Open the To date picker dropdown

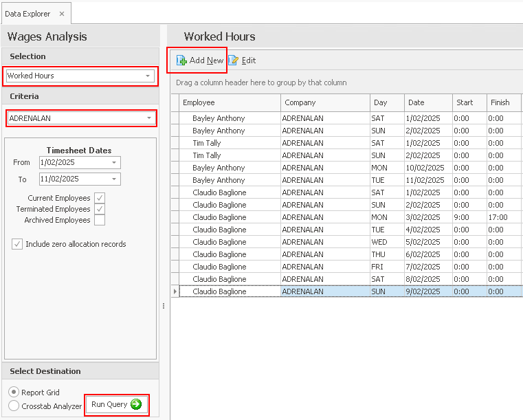[114, 179]
